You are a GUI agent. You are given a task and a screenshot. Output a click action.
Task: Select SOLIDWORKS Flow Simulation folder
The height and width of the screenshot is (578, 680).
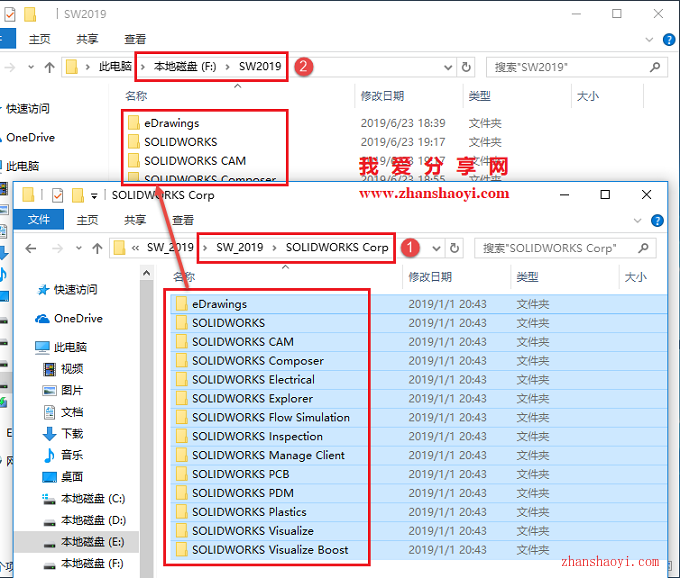[x=271, y=418]
